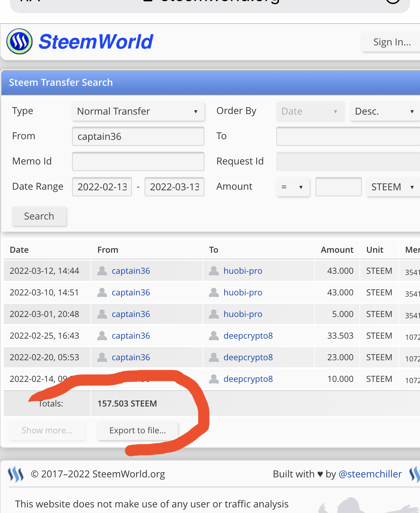Click the To account input field
This screenshot has height=513, width=420.
pos(348,136)
